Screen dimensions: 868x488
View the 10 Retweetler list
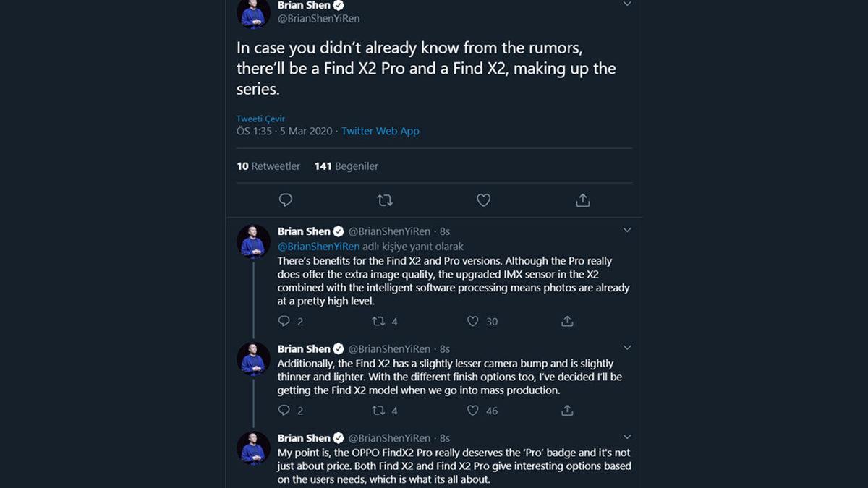pyautogui.click(x=268, y=166)
